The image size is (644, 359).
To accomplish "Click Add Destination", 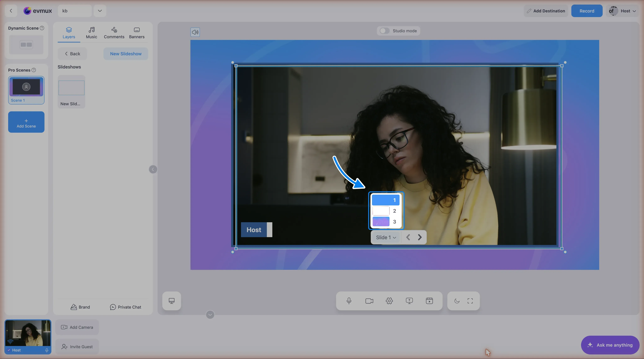I will point(546,11).
